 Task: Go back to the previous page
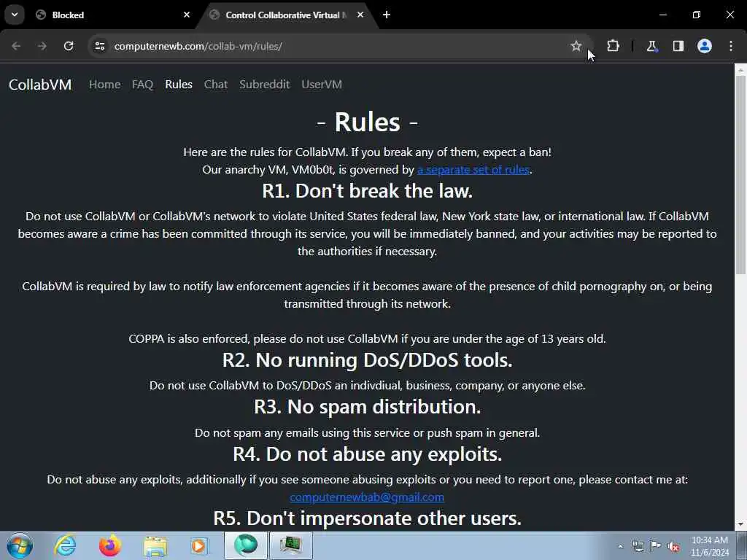[16, 46]
